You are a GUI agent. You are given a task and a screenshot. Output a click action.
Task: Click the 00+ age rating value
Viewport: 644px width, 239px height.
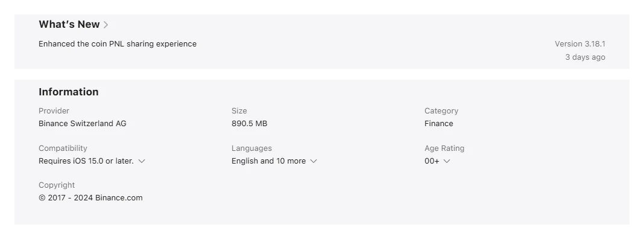coord(432,161)
